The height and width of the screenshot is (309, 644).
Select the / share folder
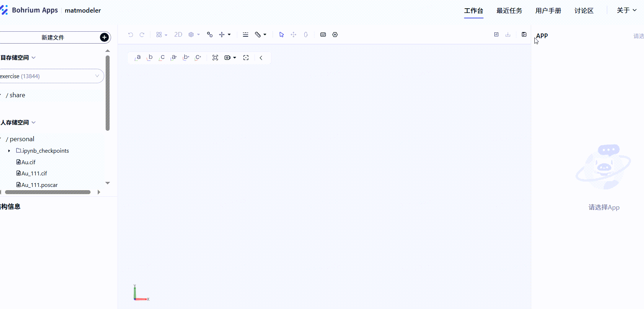click(16, 95)
